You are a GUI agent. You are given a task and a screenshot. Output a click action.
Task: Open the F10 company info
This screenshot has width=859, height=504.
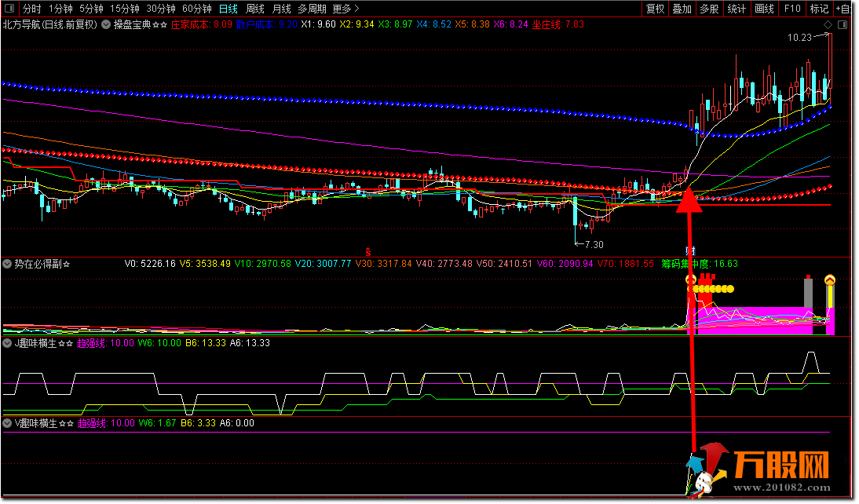tap(792, 9)
